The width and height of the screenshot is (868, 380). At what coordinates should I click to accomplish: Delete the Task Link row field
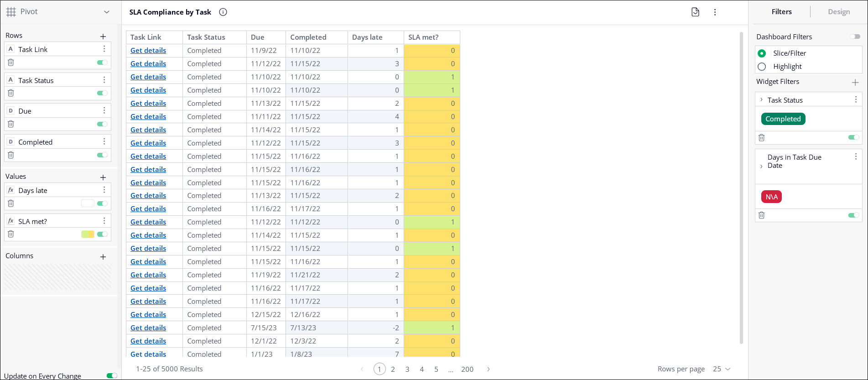click(x=11, y=62)
